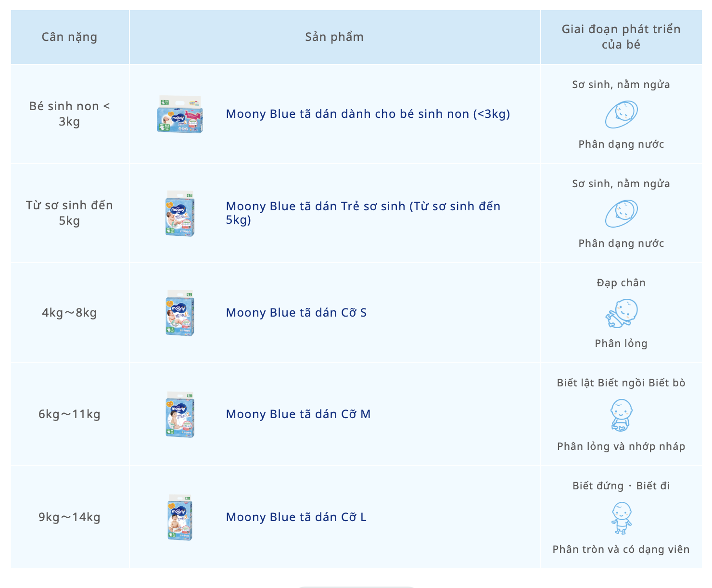Open the newborn diaper pack thumbnail

(x=180, y=214)
